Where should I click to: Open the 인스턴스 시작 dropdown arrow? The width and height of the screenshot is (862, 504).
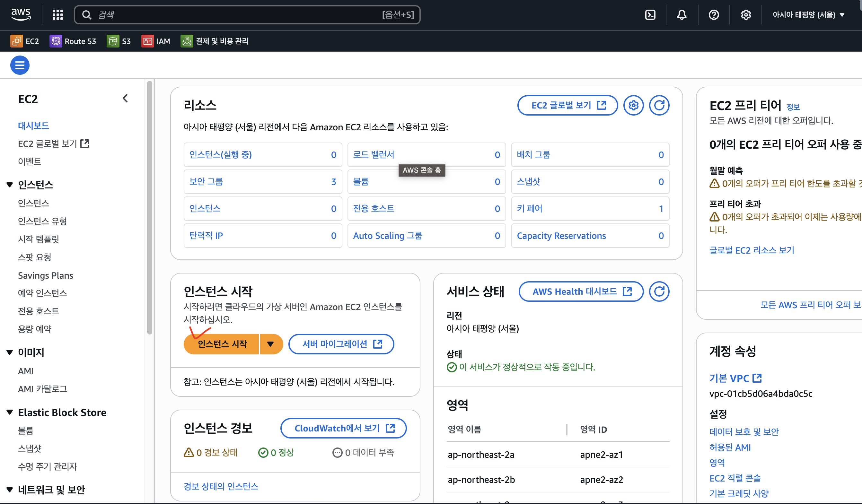coord(270,344)
